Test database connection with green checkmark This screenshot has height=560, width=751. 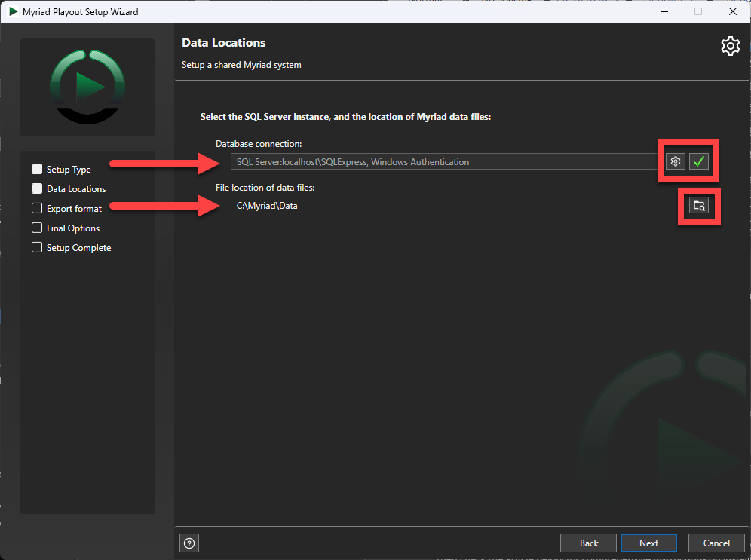pos(699,161)
